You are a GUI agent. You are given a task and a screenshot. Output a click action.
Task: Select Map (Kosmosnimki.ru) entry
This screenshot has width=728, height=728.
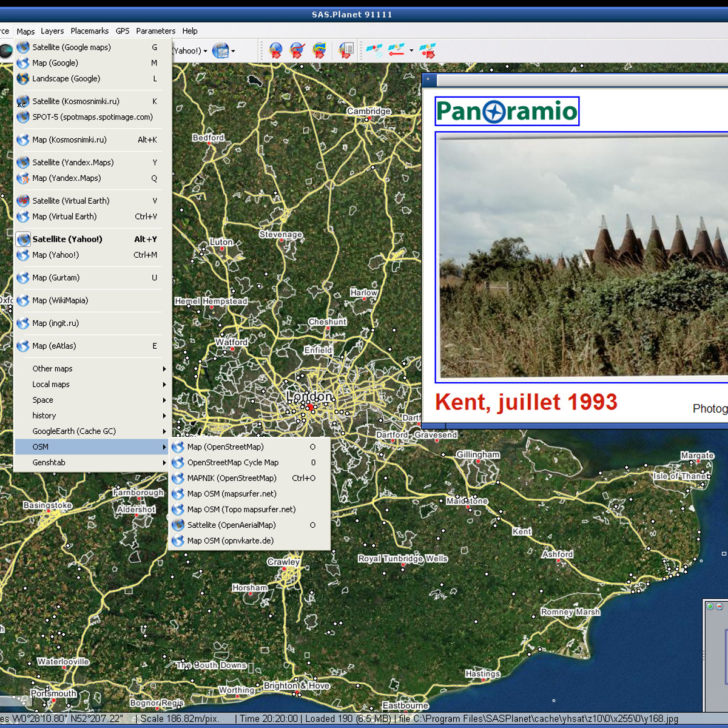pyautogui.click(x=93, y=140)
